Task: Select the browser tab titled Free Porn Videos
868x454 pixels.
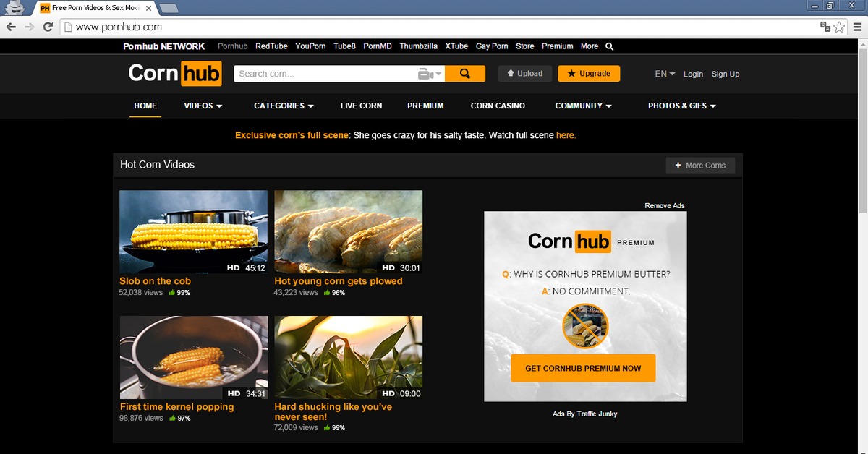Action: pyautogui.click(x=94, y=8)
